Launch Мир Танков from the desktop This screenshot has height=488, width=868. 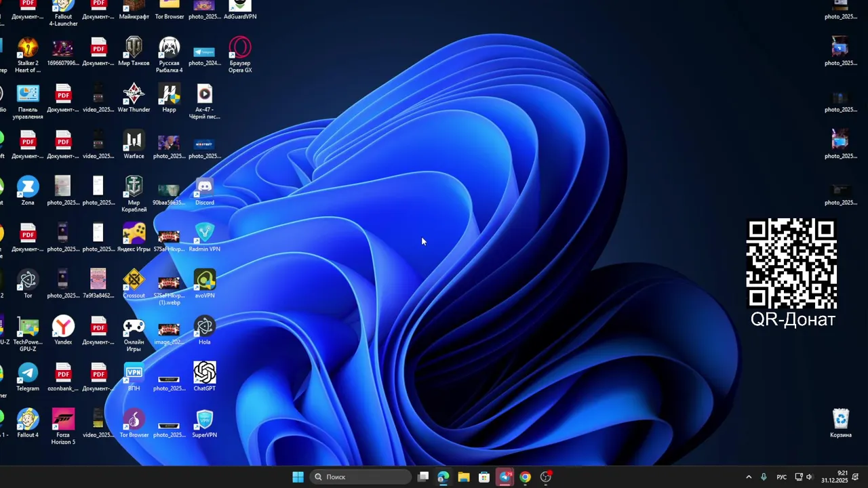(134, 52)
